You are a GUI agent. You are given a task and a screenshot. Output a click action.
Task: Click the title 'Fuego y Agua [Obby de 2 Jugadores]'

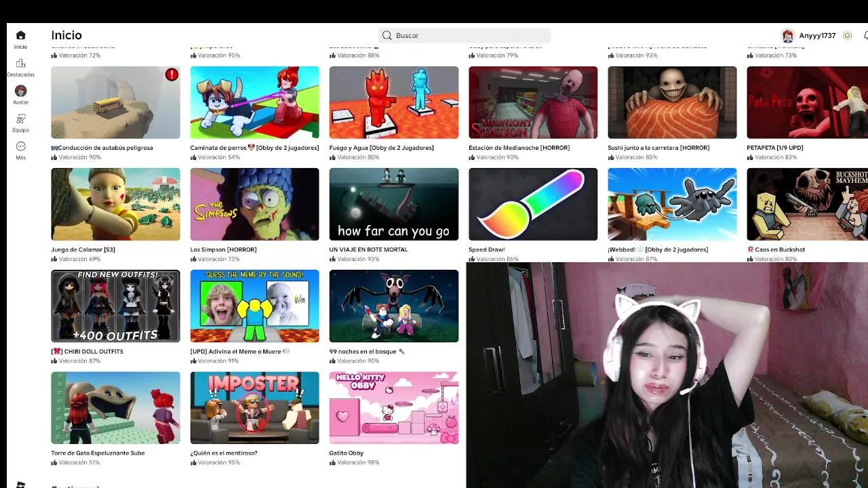[381, 148]
